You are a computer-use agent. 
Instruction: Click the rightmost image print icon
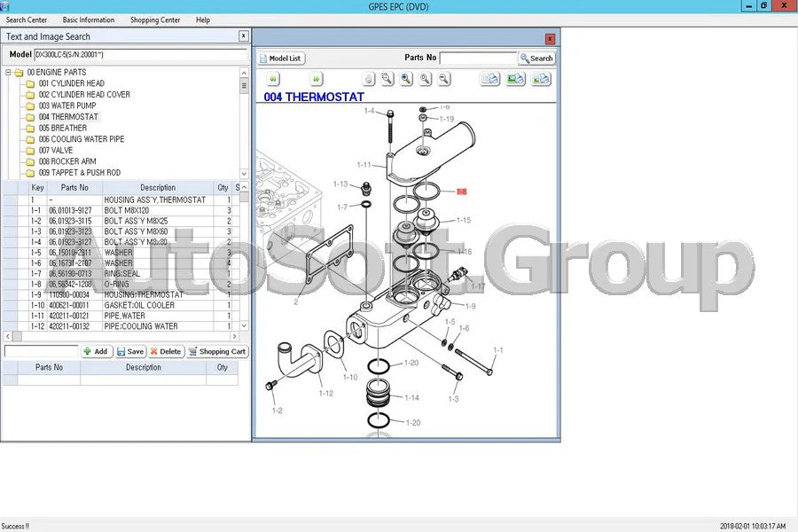point(542,79)
